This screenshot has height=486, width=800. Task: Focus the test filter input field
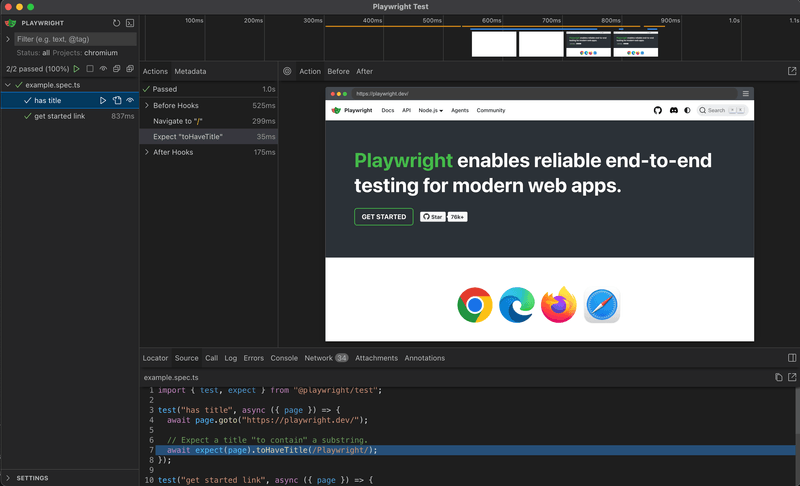(x=75, y=39)
